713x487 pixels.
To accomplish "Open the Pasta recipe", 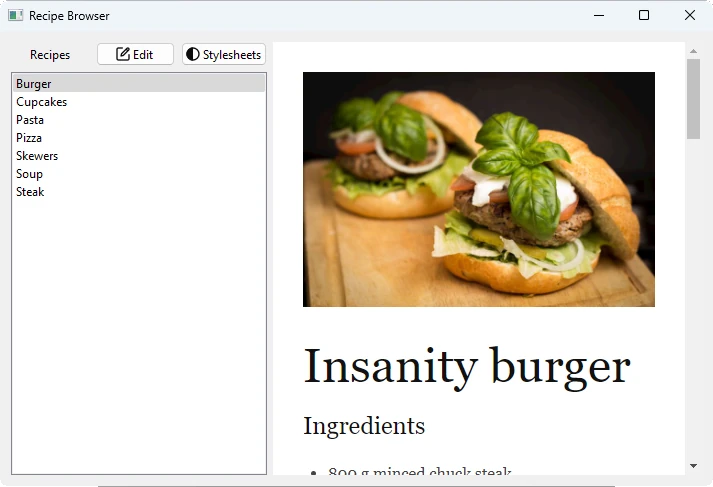I will [x=30, y=120].
